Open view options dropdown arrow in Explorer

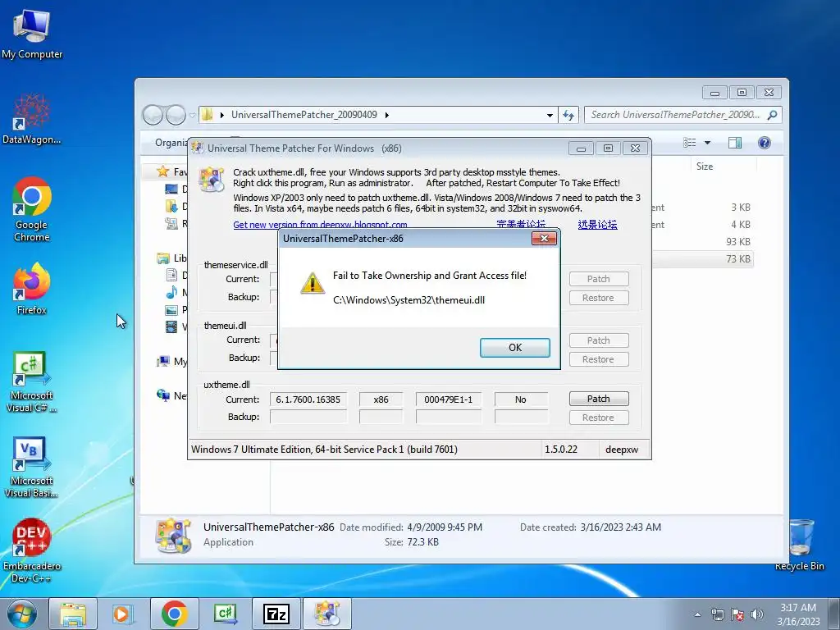tap(707, 143)
